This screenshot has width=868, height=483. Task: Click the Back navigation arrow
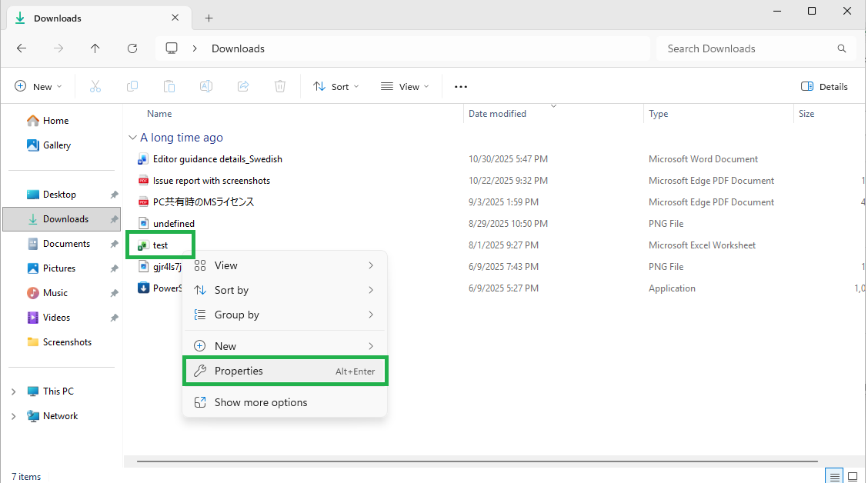coord(22,48)
